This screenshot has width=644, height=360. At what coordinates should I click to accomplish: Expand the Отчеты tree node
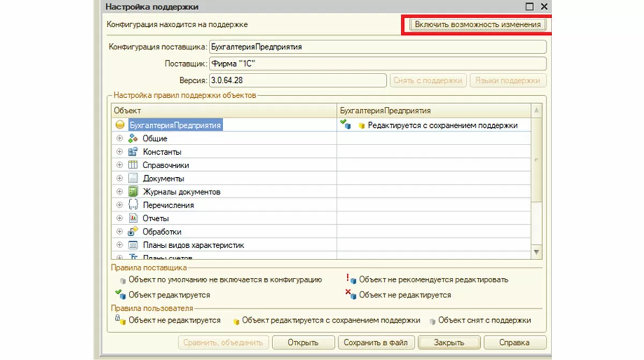pyautogui.click(x=120, y=219)
